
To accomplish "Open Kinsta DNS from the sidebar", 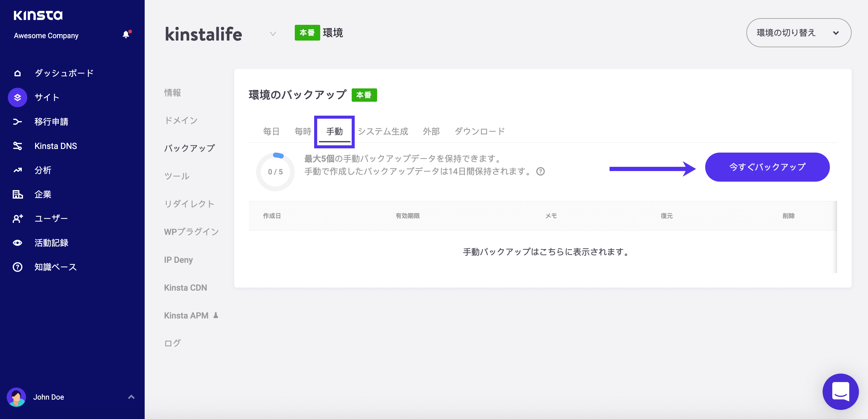I will 56,146.
